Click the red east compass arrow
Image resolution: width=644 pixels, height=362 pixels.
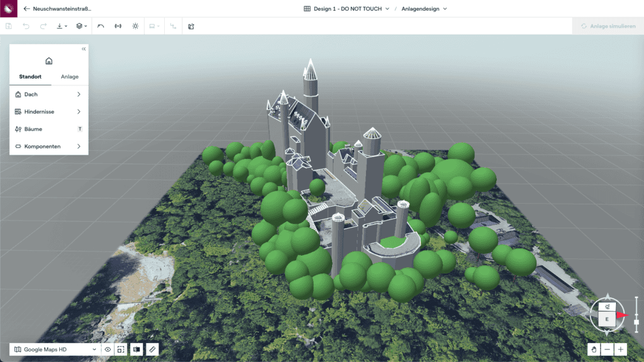623,315
